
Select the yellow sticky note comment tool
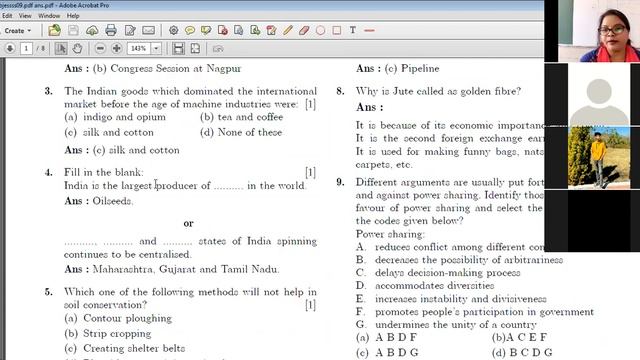190,30
